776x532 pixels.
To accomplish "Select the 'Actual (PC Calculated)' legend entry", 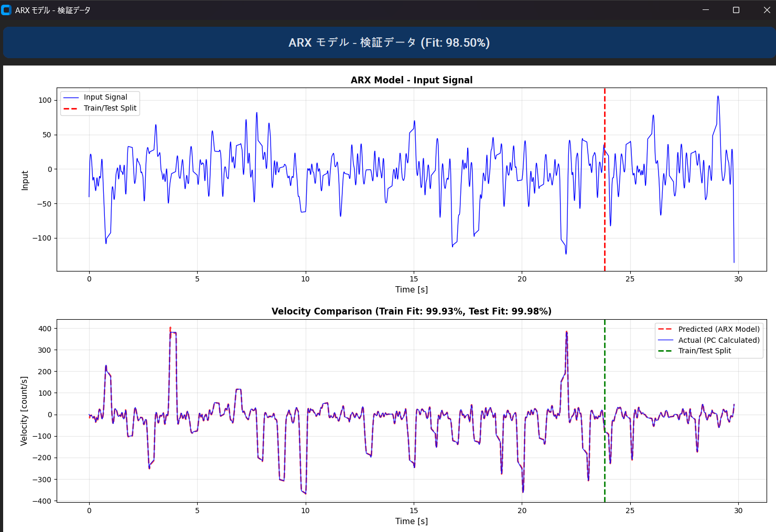I will click(x=718, y=340).
